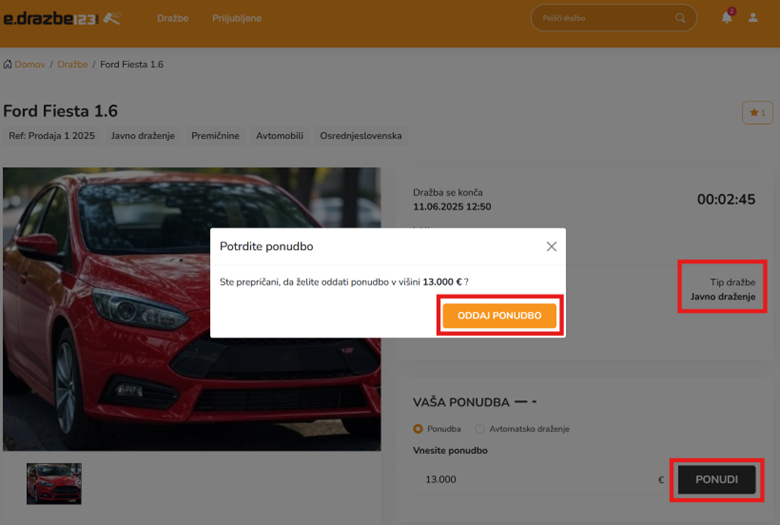Click the Dražbe breadcrumb link

click(72, 64)
